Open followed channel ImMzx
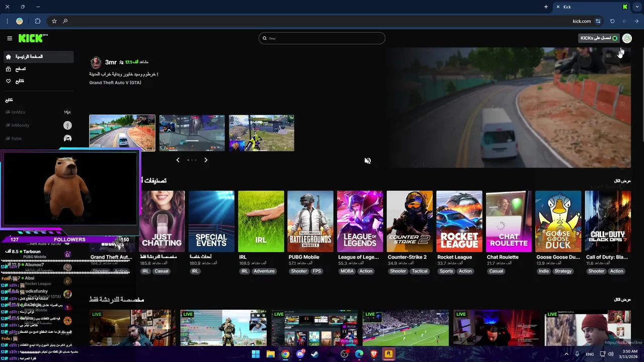The width and height of the screenshot is (644, 362). point(38,112)
